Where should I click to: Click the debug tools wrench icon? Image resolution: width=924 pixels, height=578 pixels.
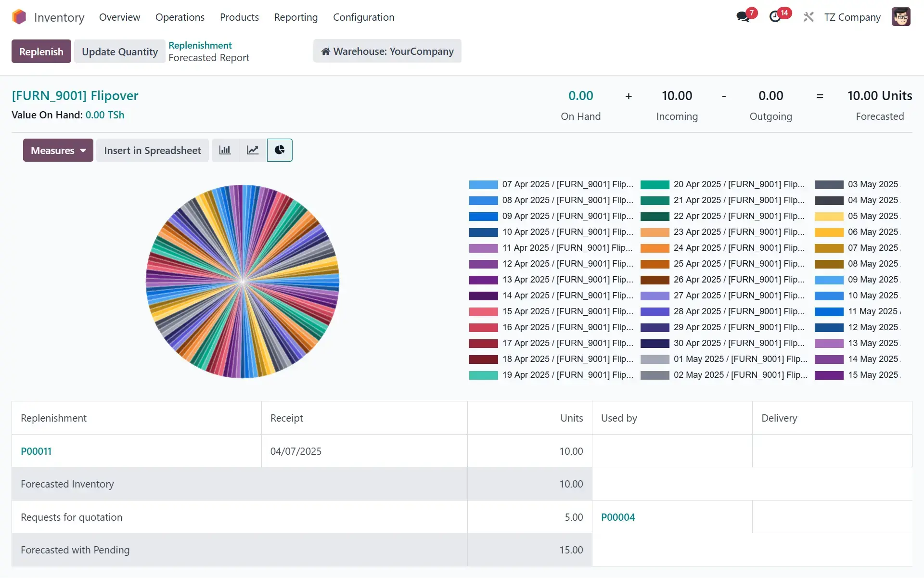coord(808,17)
